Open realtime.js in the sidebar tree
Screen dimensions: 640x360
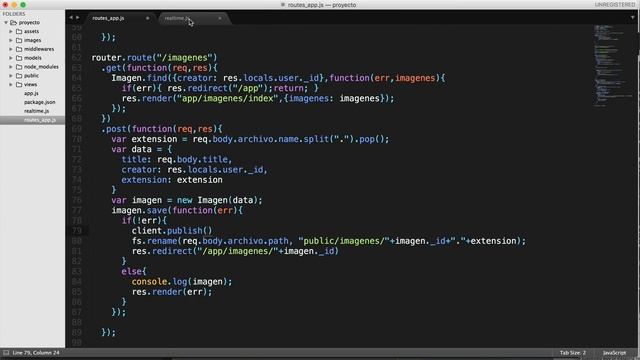click(x=36, y=111)
